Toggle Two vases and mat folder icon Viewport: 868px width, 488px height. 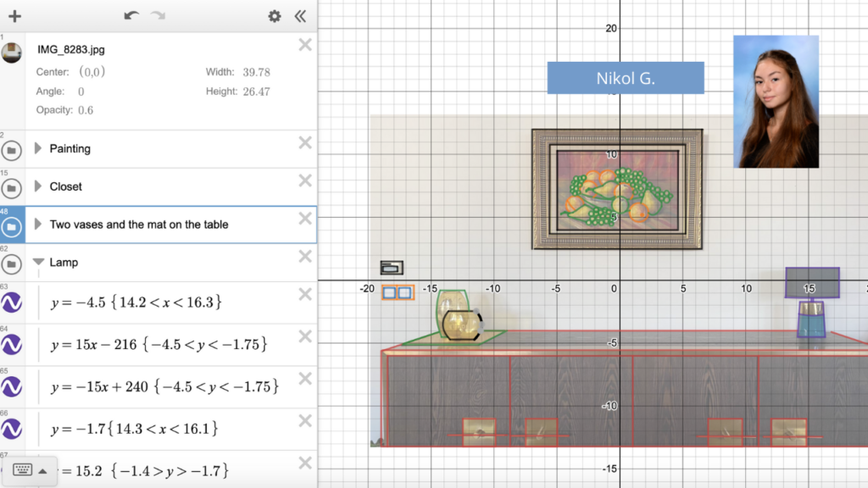click(x=12, y=226)
